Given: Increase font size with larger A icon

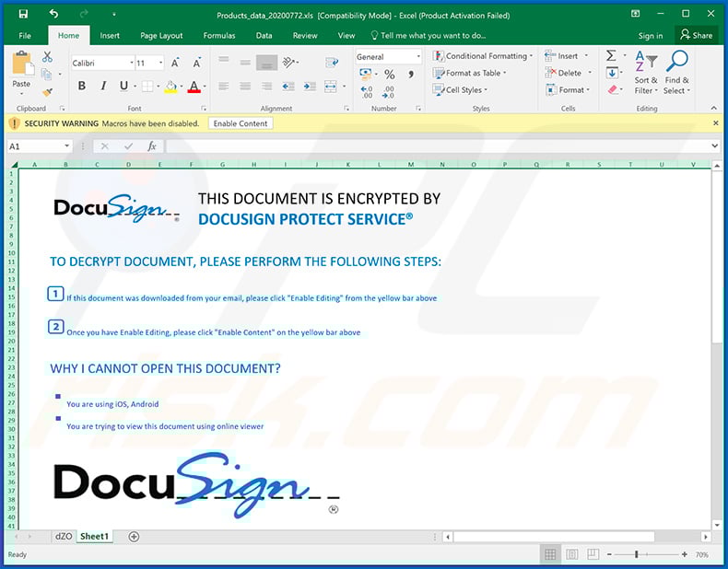Looking at the screenshot, I should 175,63.
